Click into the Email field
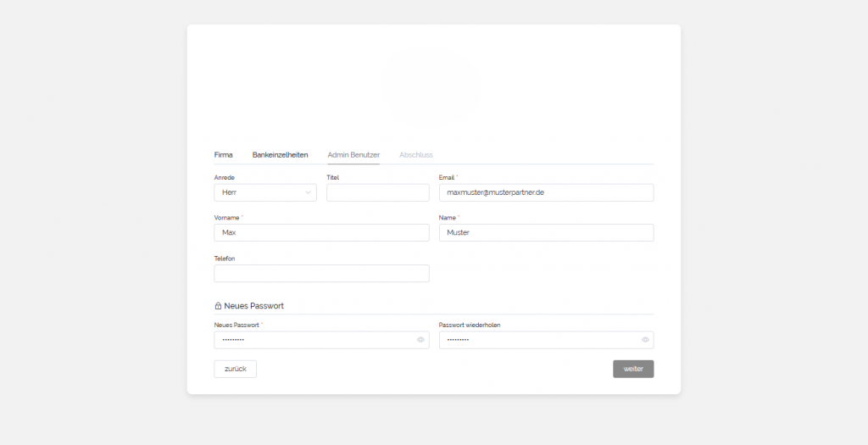This screenshot has width=868, height=445. (546, 193)
